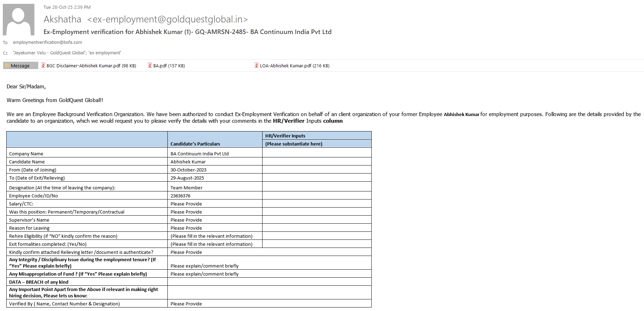Click the Message envelope icon
This screenshot has width=644, height=311.
(7, 66)
